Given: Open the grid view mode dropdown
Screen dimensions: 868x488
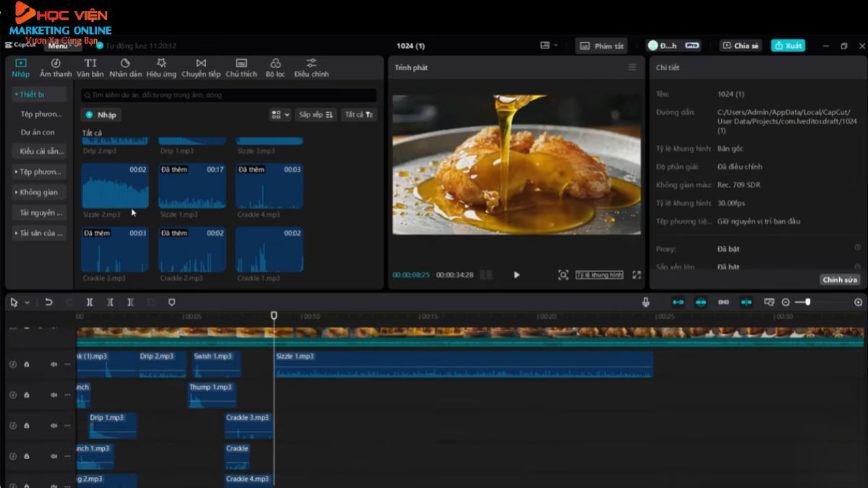Looking at the screenshot, I should tap(279, 115).
